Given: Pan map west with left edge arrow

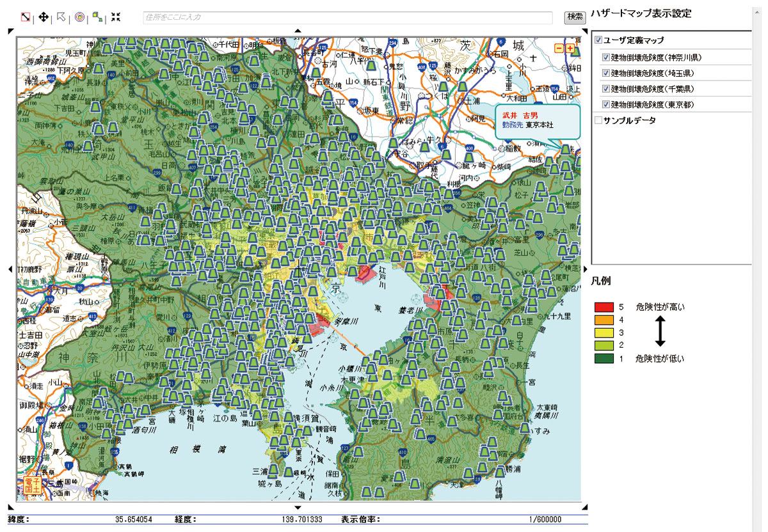Looking at the screenshot, I should click(10, 270).
